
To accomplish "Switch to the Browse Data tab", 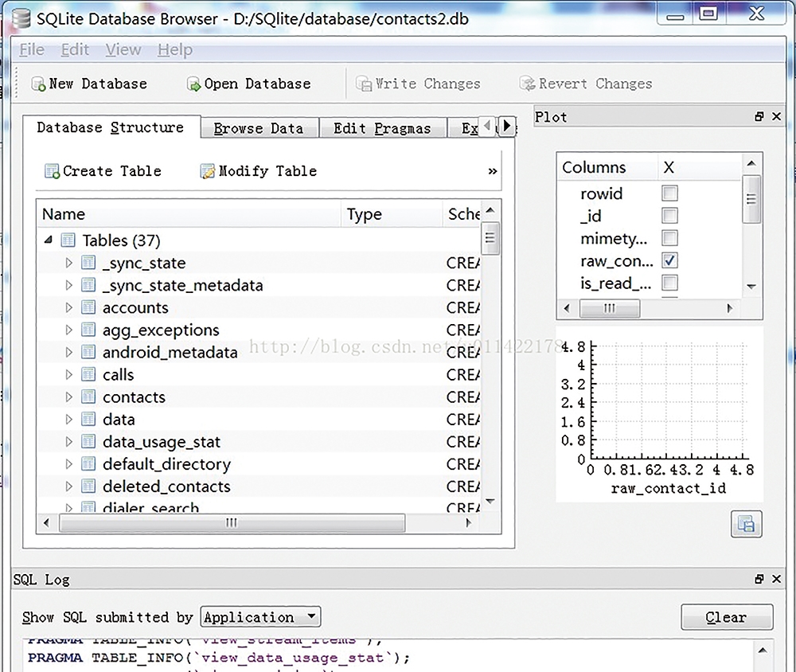I will tap(259, 128).
